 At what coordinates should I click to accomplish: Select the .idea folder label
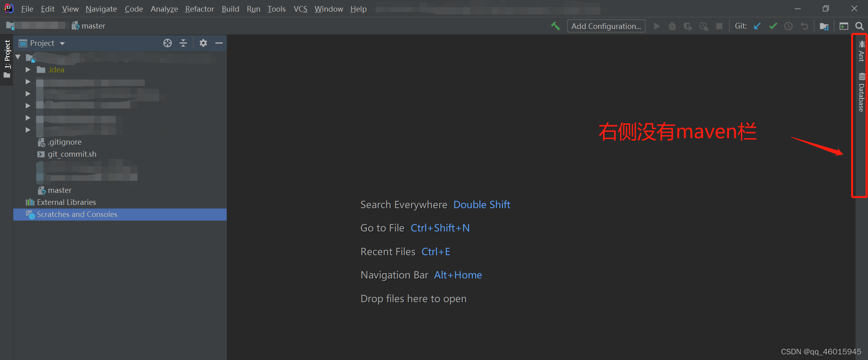(x=56, y=70)
